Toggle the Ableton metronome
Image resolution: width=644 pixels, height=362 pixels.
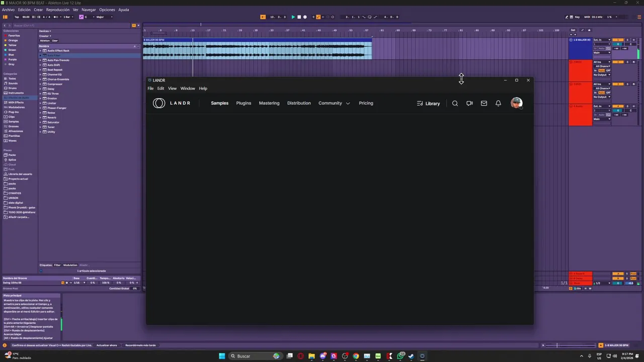56,17
